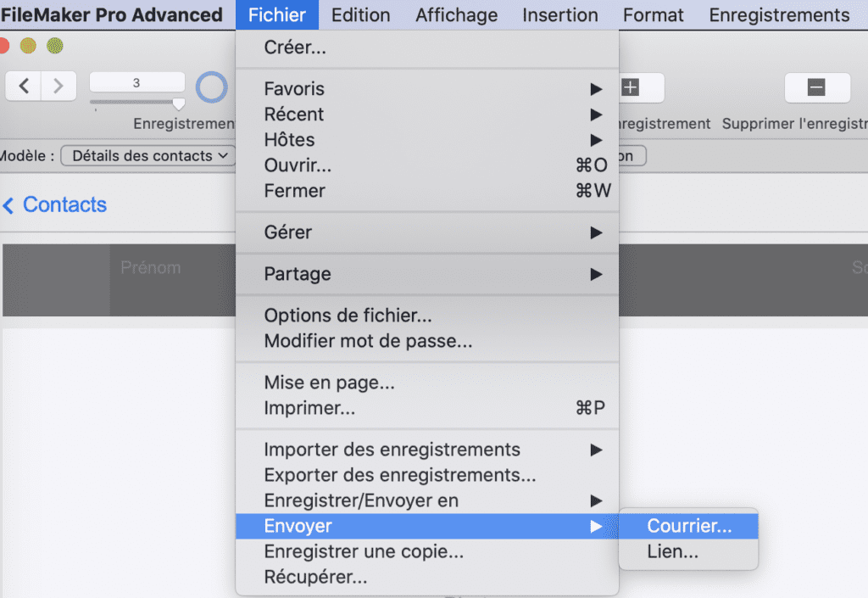The height and width of the screenshot is (598, 868).
Task: Open Contacts link to go back
Action: [64, 205]
